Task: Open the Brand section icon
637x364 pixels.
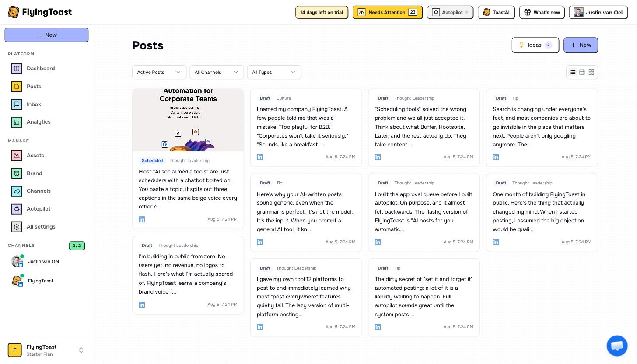Action: tap(17, 173)
